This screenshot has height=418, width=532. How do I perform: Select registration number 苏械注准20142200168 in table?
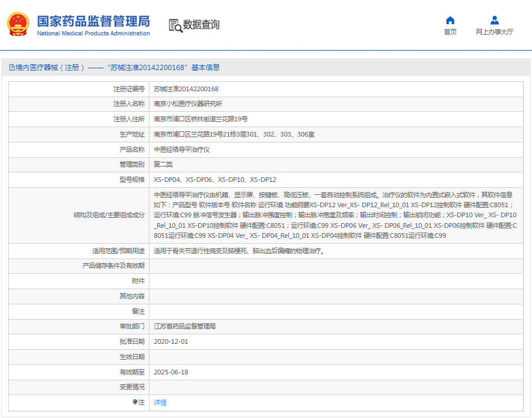pyautogui.click(x=186, y=89)
